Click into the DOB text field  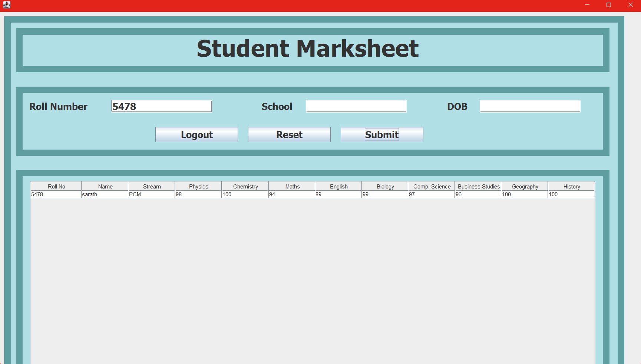530,106
